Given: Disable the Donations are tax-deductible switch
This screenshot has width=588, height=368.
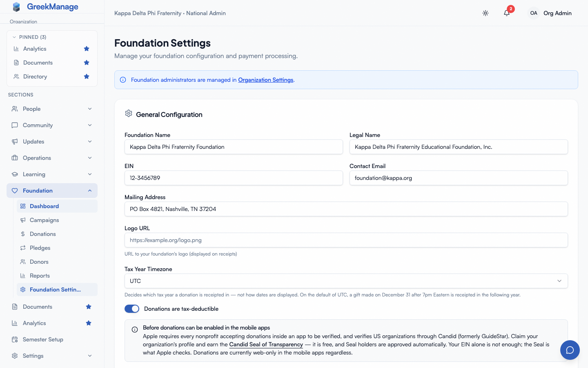Looking at the screenshot, I should pos(132,309).
